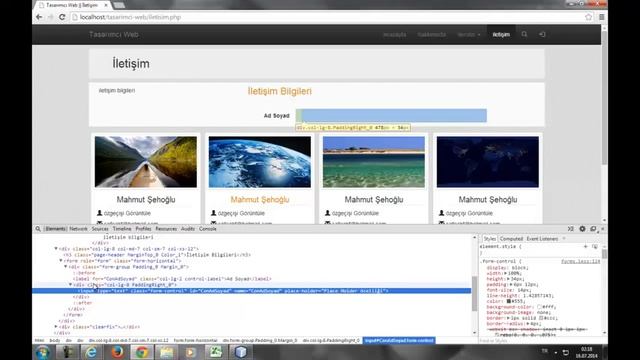
Task: Open the Computed sidebar tab
Action: point(511,239)
